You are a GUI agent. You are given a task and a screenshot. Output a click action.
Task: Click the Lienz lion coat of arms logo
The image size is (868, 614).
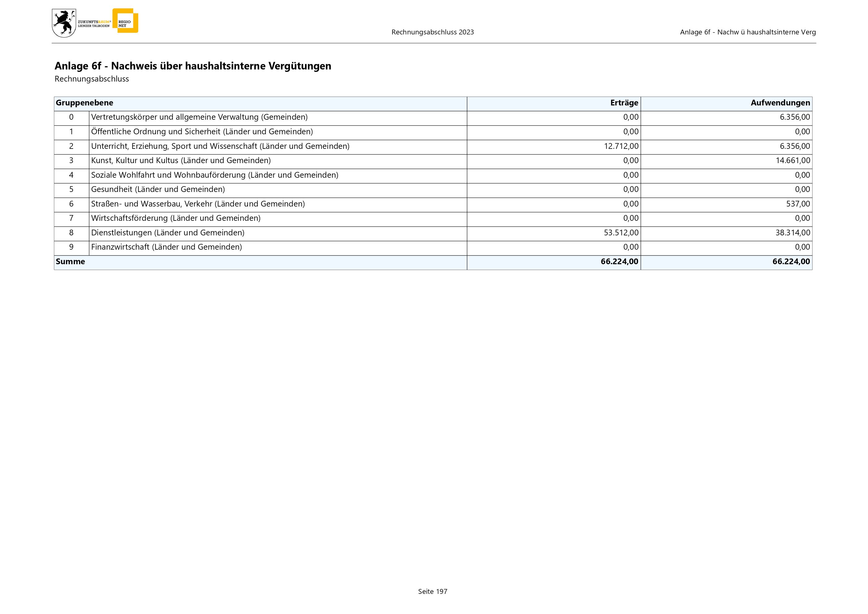(x=64, y=24)
